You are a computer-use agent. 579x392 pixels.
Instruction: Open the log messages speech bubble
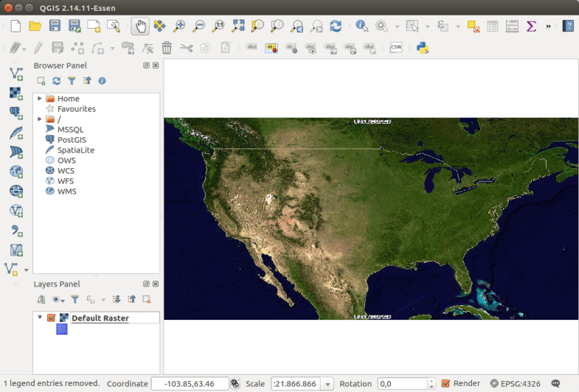point(555,383)
